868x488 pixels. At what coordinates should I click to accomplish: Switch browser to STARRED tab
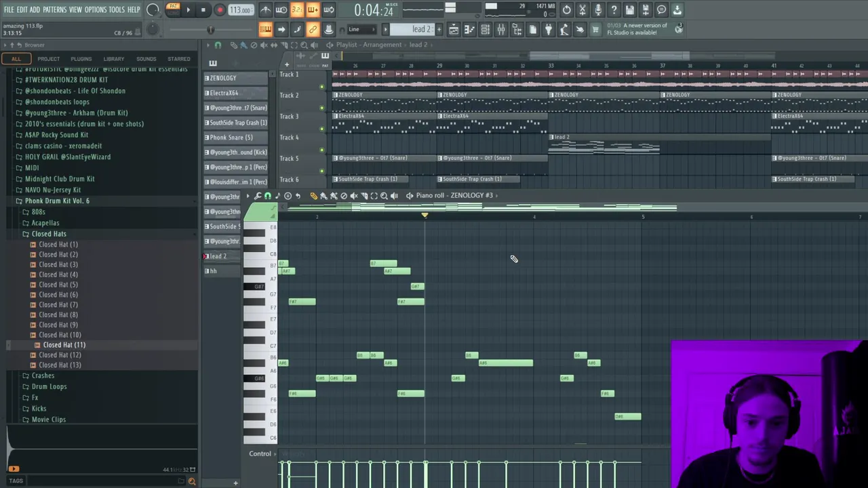pyautogui.click(x=178, y=59)
